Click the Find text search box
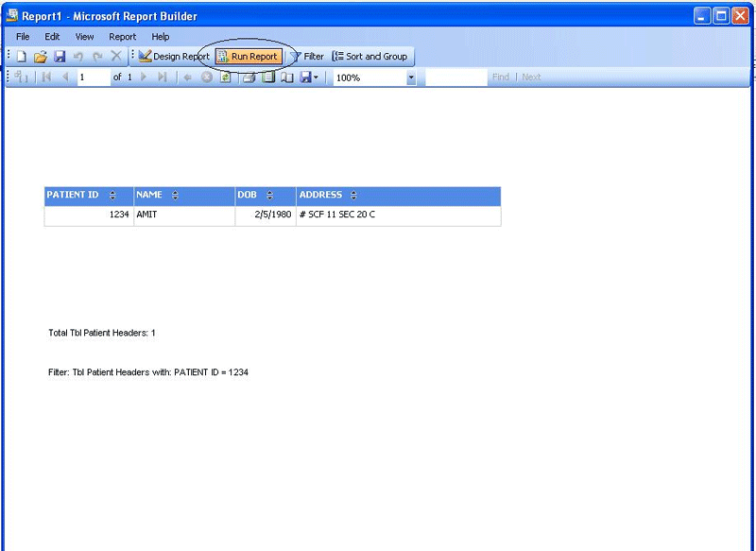This screenshot has width=756, height=551. point(456,77)
